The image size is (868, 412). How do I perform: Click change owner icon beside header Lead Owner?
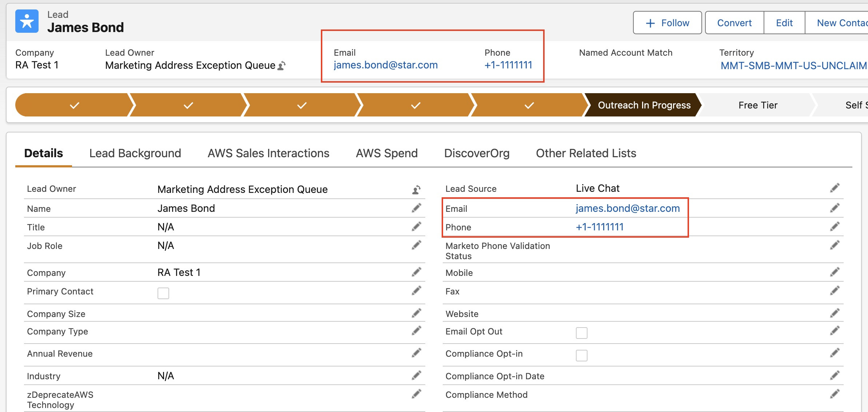click(282, 66)
